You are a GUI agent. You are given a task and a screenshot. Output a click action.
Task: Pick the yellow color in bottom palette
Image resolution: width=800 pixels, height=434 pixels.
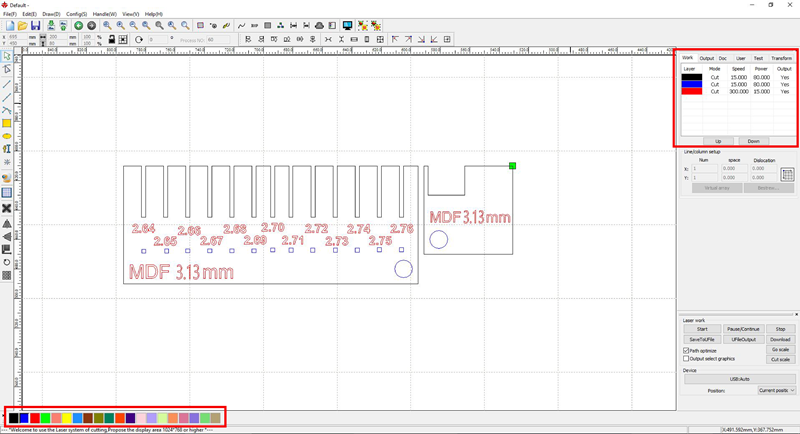click(x=67, y=418)
